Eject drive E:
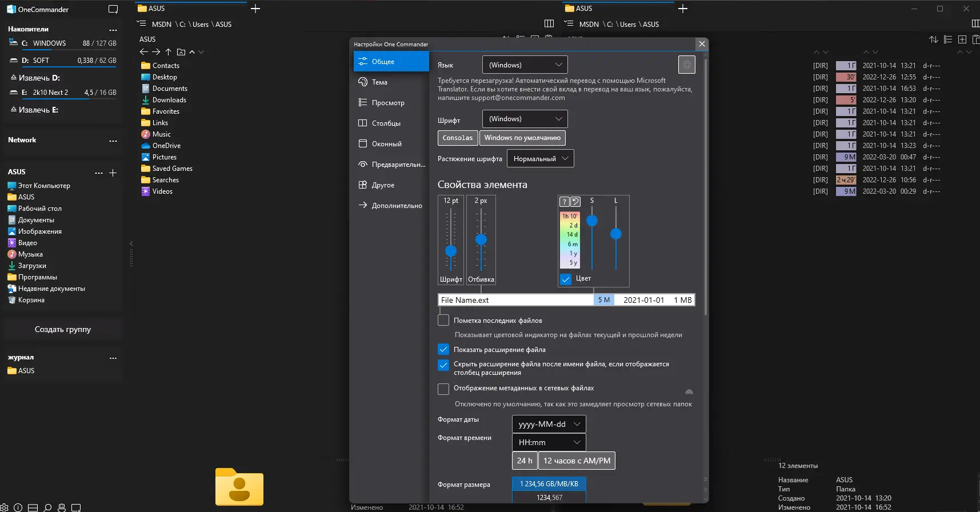980x512 pixels. [34, 110]
